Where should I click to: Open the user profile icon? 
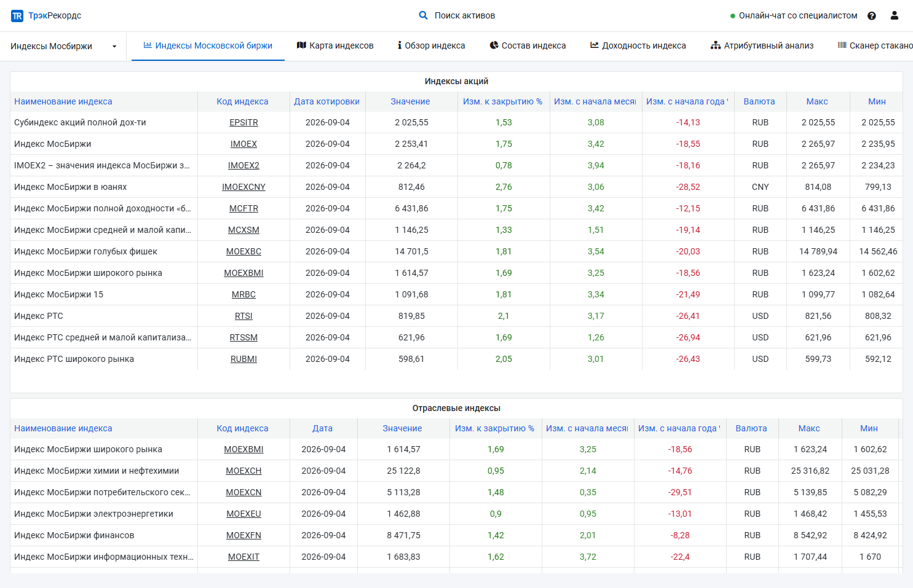click(895, 15)
